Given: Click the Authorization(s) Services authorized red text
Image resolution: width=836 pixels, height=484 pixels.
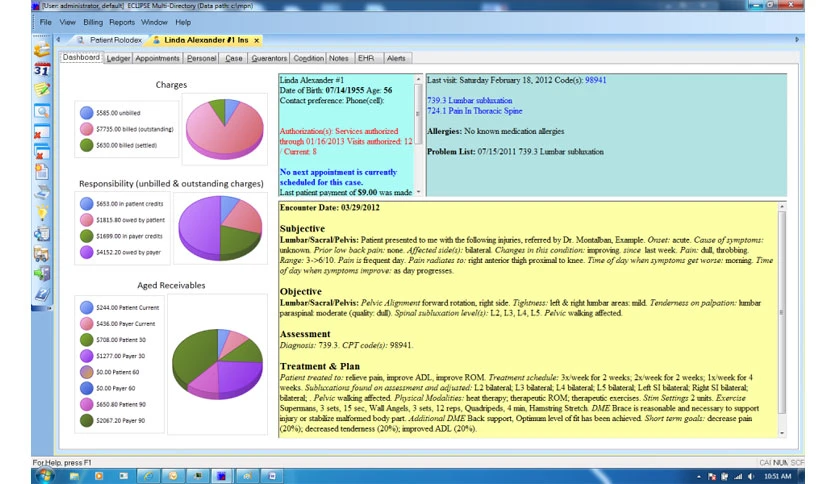Looking at the screenshot, I should (346, 141).
